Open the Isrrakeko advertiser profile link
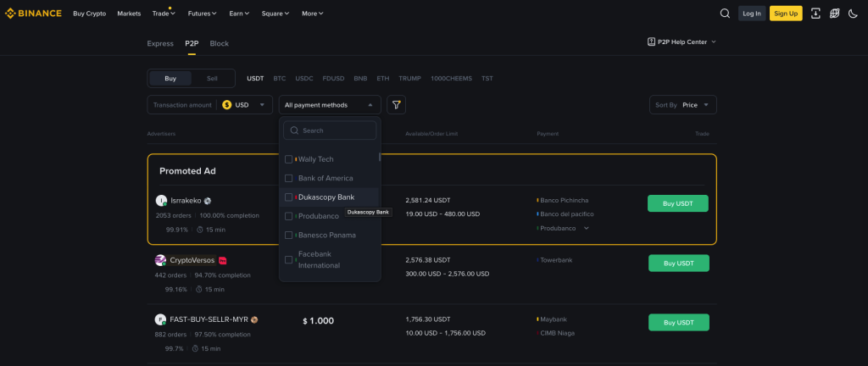Image resolution: width=868 pixels, height=366 pixels. (x=186, y=201)
